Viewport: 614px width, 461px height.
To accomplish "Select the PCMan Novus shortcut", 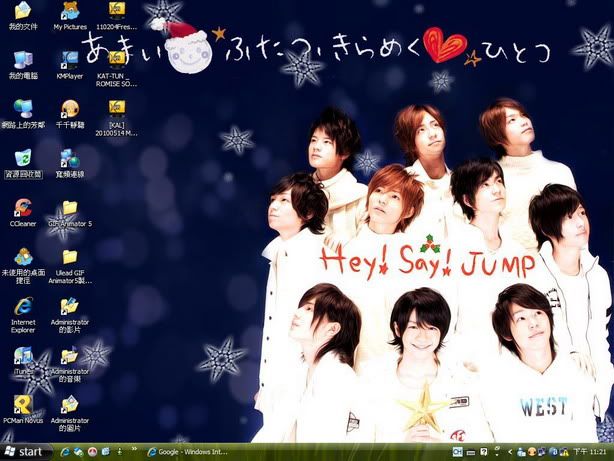I will tap(22, 404).
